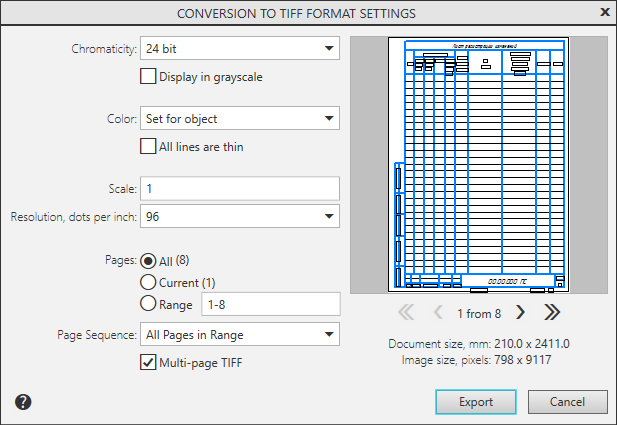The image size is (617, 425).
Task: Select the All (8) pages radio button
Action: [149, 260]
